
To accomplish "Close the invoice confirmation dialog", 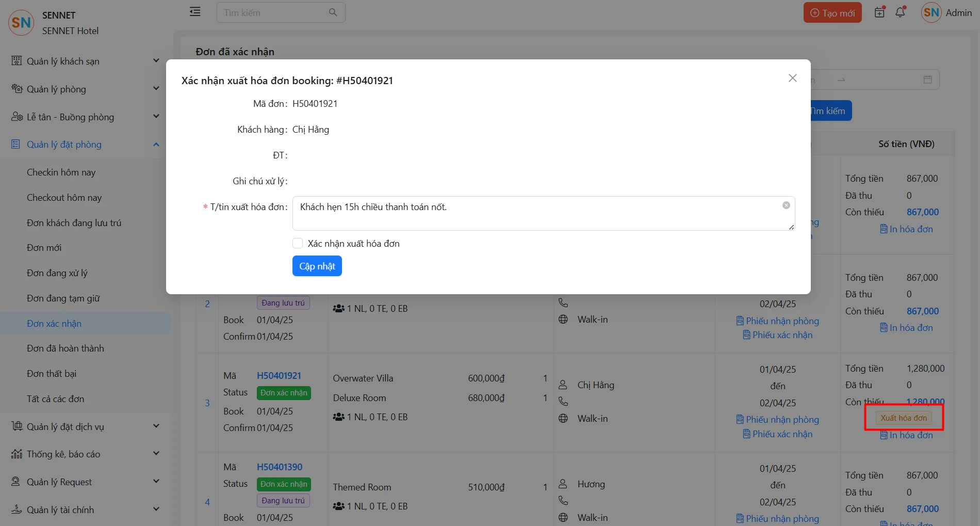I will pos(792,78).
